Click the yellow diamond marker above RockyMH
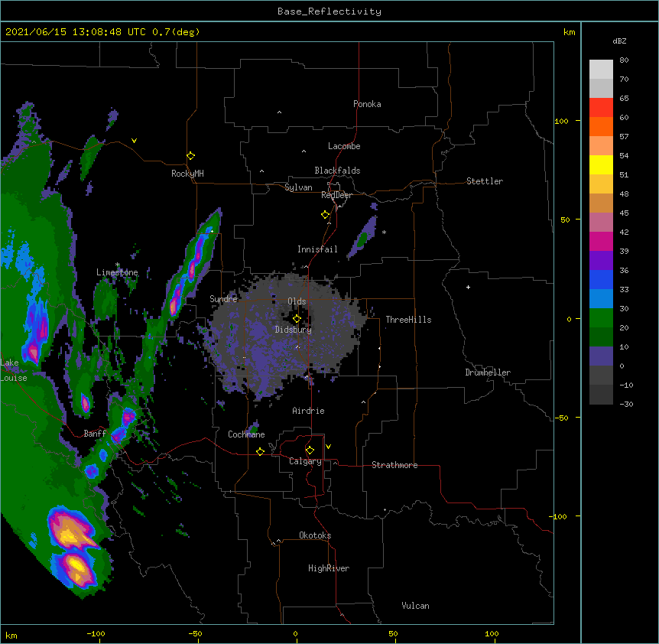659x644 pixels. pos(190,156)
